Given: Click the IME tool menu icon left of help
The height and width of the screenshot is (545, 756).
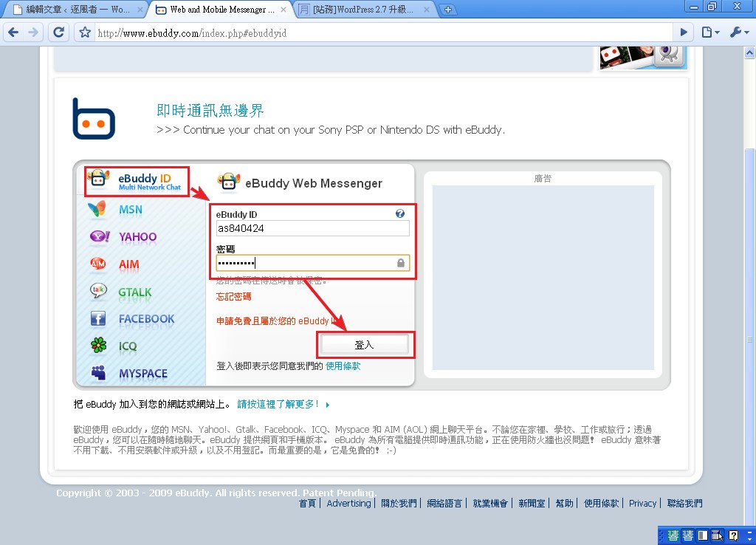Looking at the screenshot, I should point(718,535).
